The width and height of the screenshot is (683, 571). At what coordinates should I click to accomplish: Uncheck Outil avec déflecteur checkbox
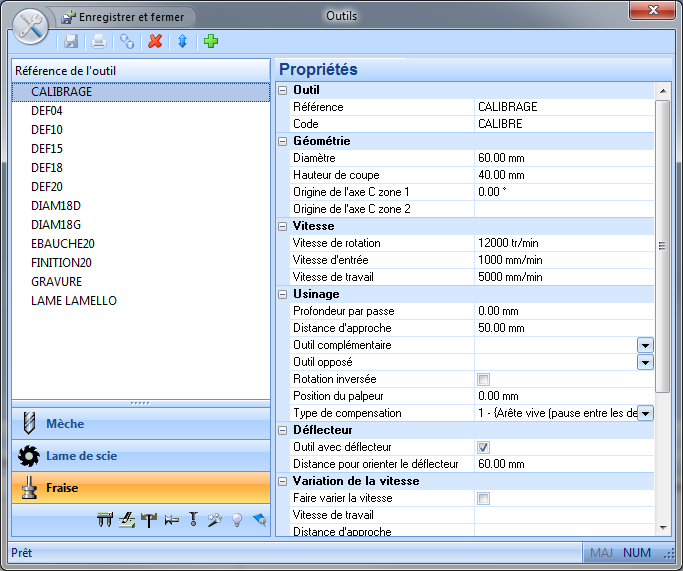click(484, 447)
